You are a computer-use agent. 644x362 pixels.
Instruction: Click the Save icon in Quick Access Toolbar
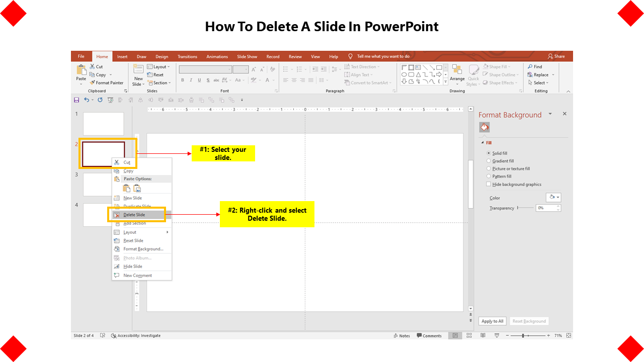pos(76,100)
